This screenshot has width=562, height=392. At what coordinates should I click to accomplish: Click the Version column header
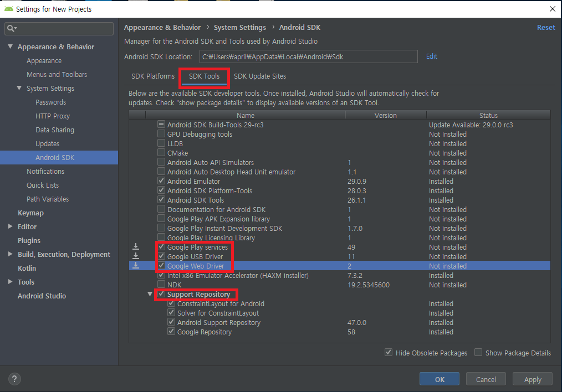tap(386, 115)
